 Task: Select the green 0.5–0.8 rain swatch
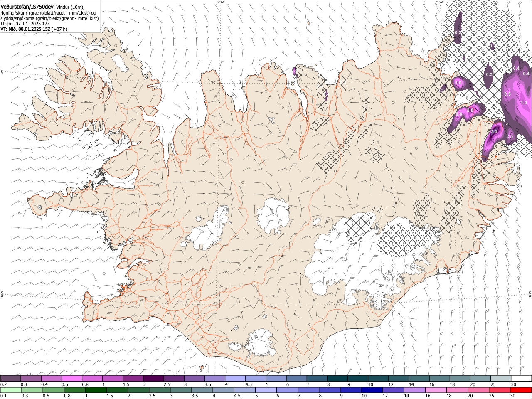coord(54,390)
